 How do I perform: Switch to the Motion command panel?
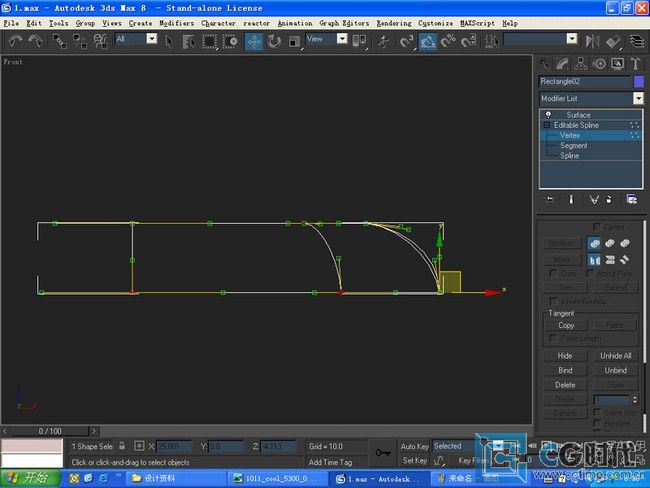[599, 63]
